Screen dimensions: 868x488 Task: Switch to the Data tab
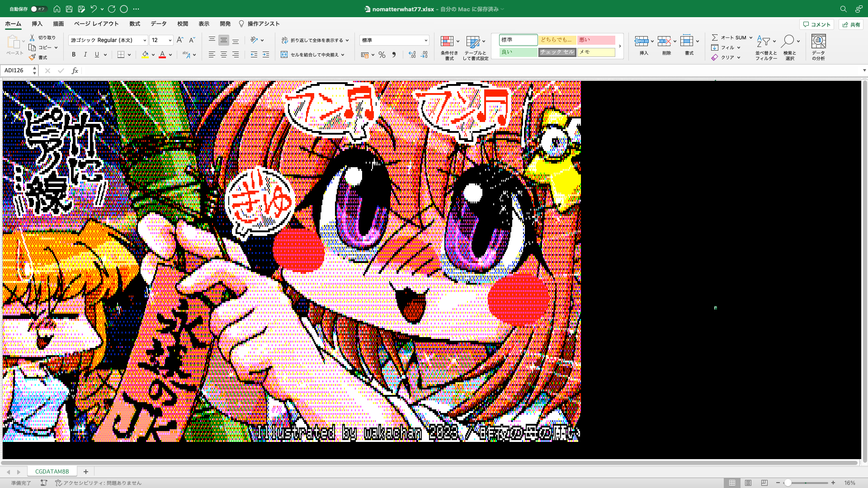pos(159,23)
